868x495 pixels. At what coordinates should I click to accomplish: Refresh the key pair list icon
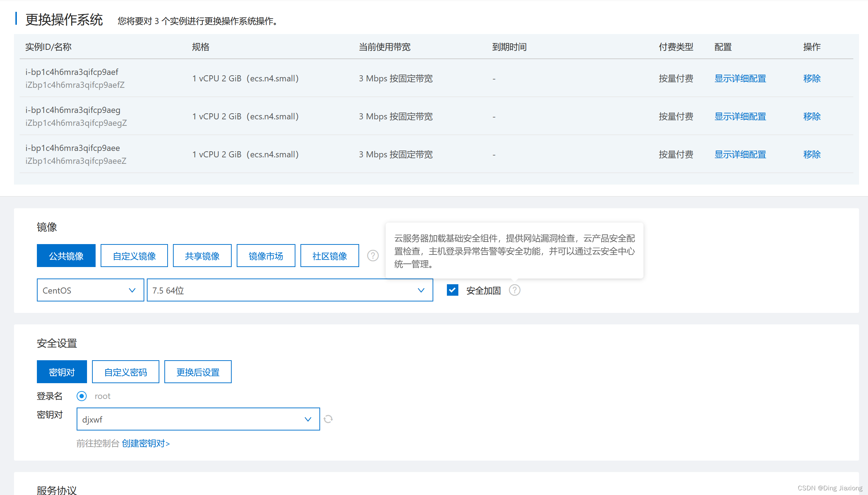pos(328,419)
